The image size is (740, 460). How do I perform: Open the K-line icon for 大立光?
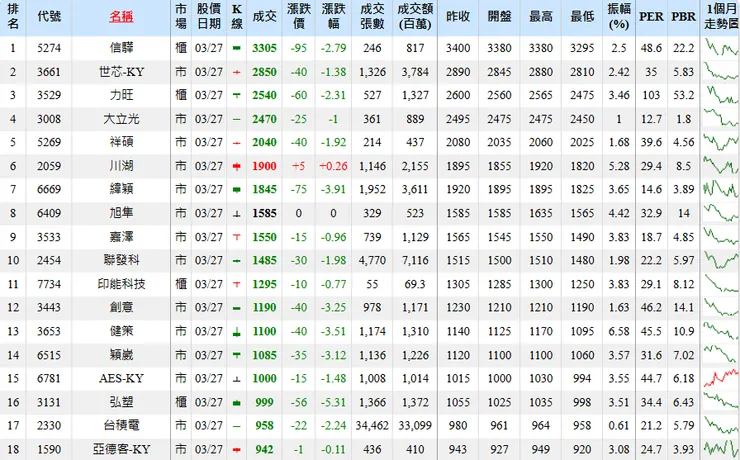pos(237,119)
